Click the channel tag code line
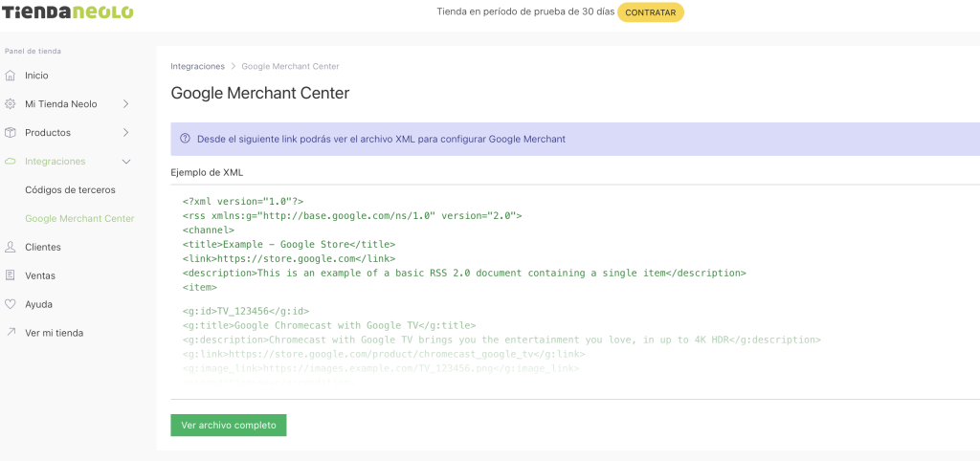 click(x=209, y=230)
